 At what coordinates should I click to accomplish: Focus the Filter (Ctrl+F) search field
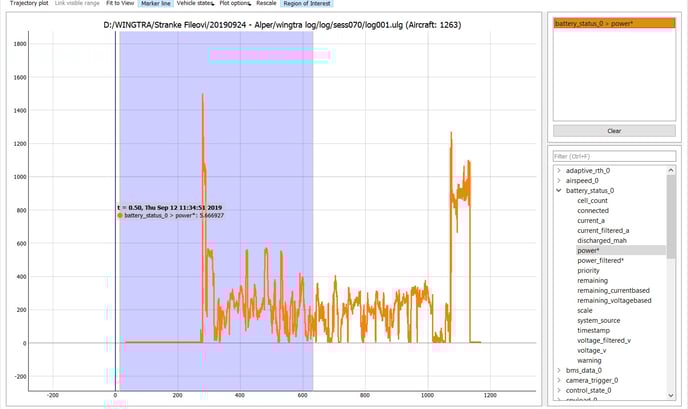(x=614, y=156)
